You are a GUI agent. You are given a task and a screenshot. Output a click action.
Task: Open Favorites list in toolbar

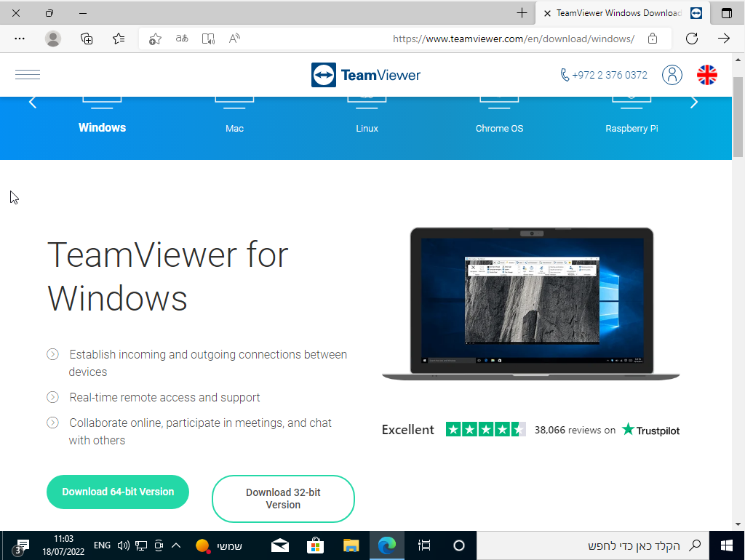coord(119,39)
